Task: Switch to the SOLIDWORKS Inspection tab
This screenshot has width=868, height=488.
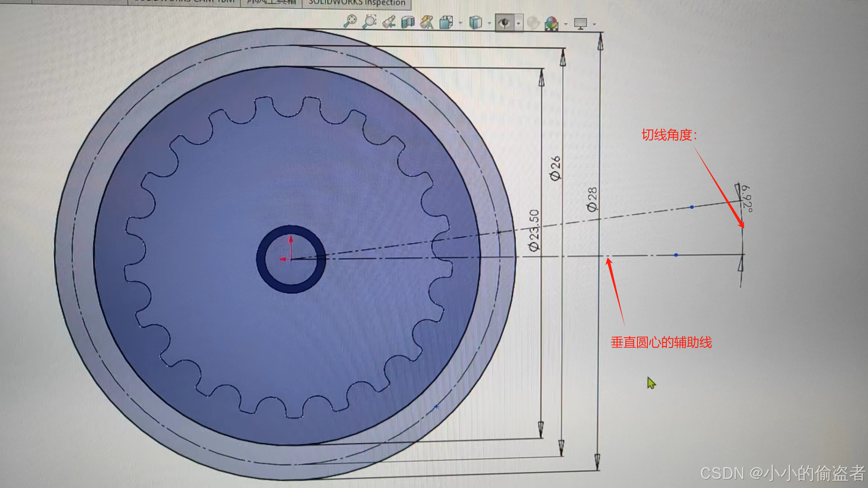Action: pyautogui.click(x=357, y=3)
